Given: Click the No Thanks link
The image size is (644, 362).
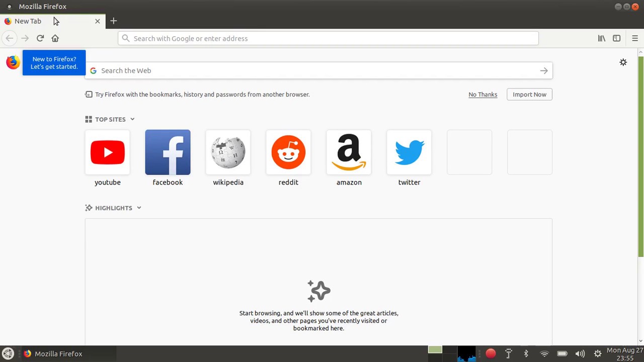Looking at the screenshot, I should click(x=483, y=95).
